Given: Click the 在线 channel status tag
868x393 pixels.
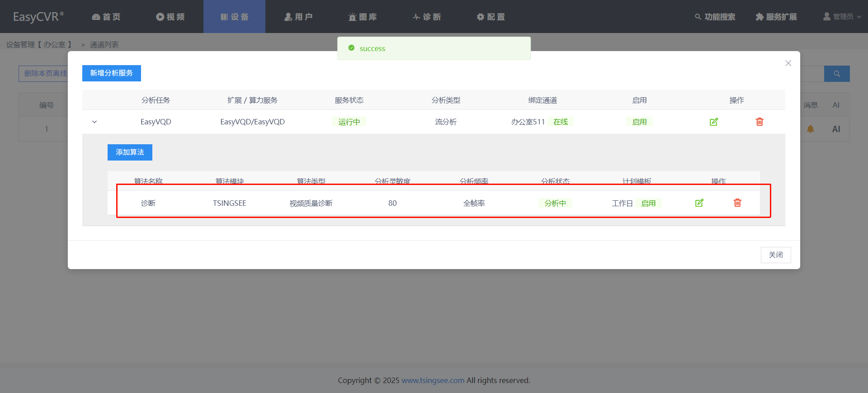Looking at the screenshot, I should (561, 122).
